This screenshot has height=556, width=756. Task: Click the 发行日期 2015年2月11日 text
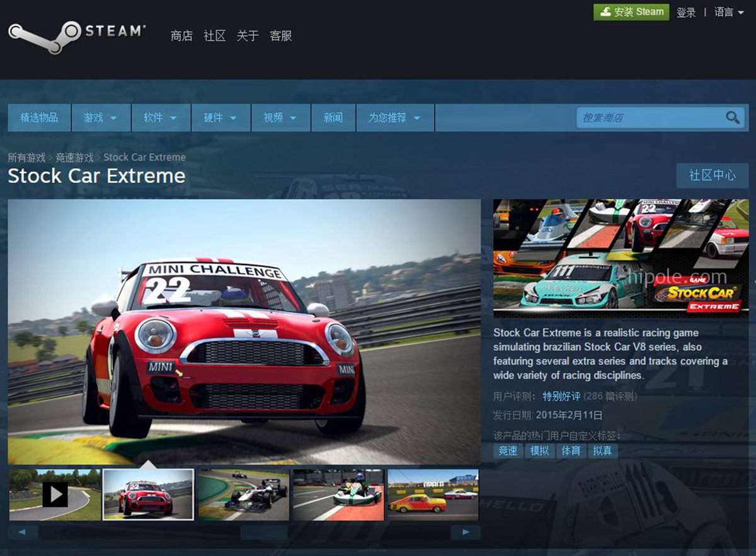point(548,416)
